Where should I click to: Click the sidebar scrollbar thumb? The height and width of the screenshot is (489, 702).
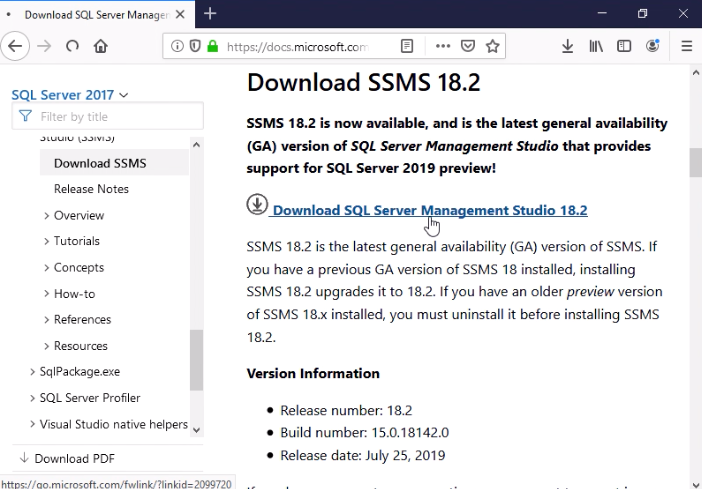196,360
